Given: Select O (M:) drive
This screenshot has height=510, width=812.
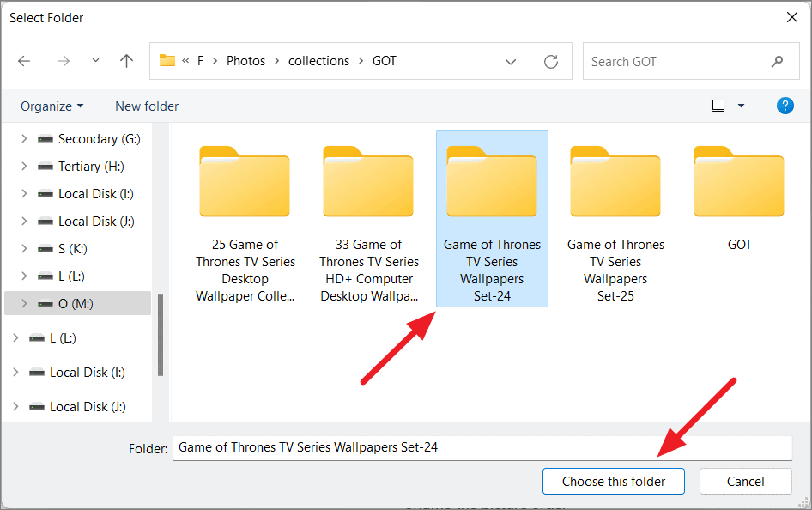Looking at the screenshot, I should (76, 303).
